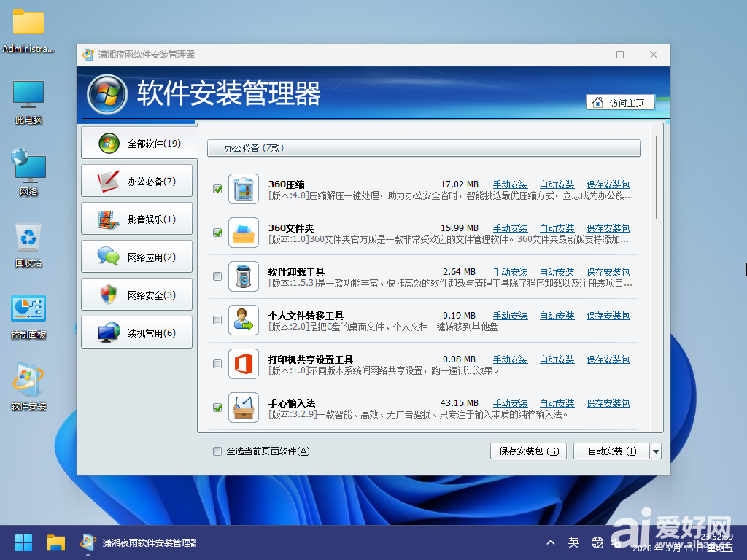747x560 pixels.
Task: Click 手动安装 link for 个人文件转移工具
Action: click(510, 316)
